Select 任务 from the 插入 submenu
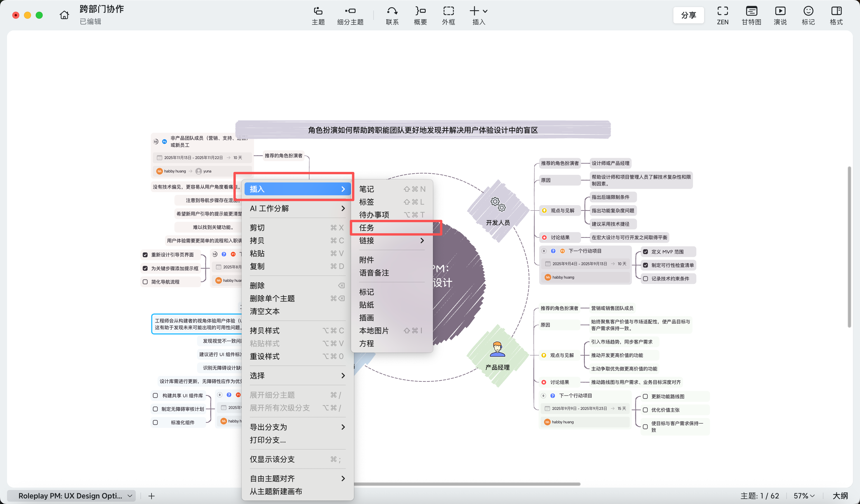Screen dimensions: 860x504 pyautogui.click(x=367, y=227)
